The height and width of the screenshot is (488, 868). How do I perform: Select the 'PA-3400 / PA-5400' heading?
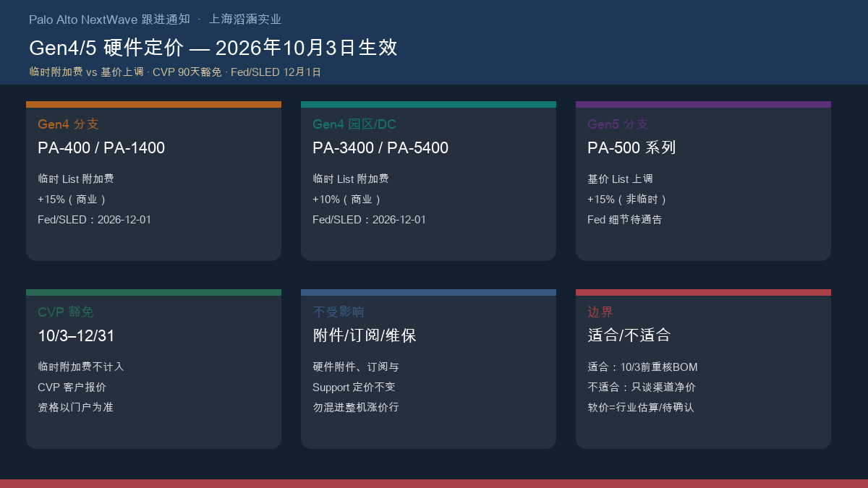point(380,148)
